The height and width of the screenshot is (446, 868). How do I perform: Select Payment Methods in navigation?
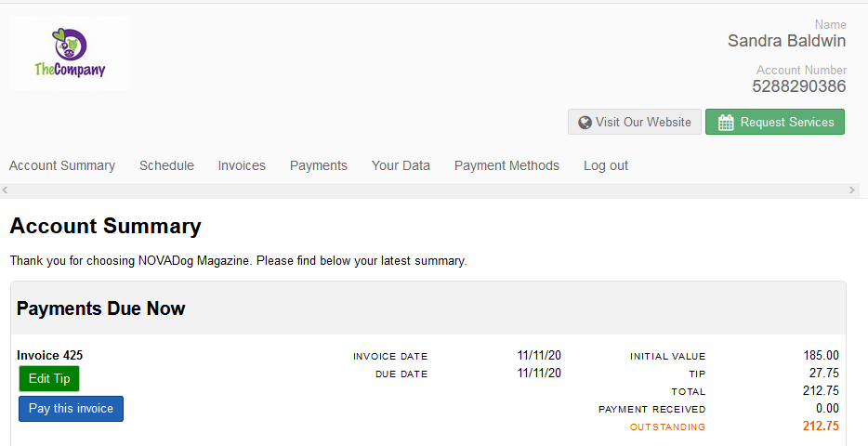tap(507, 165)
